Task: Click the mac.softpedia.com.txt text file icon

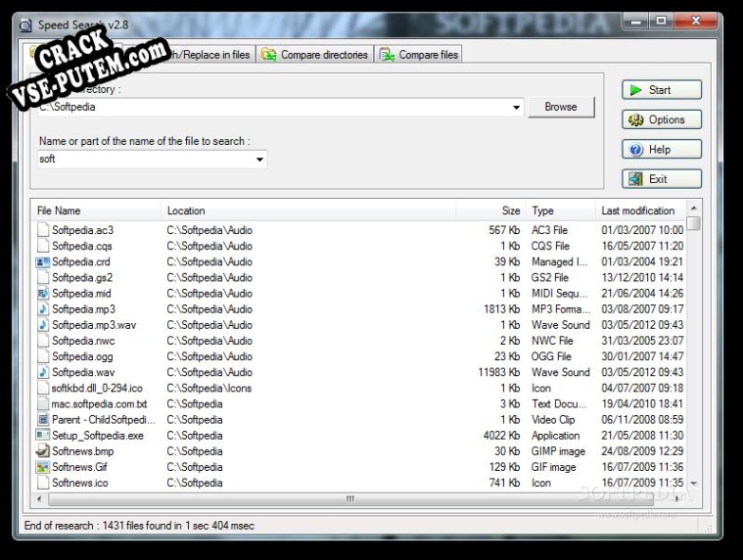Action: [x=43, y=403]
